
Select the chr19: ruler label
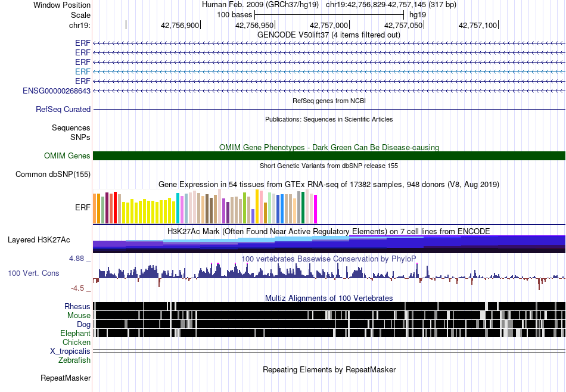pos(79,25)
